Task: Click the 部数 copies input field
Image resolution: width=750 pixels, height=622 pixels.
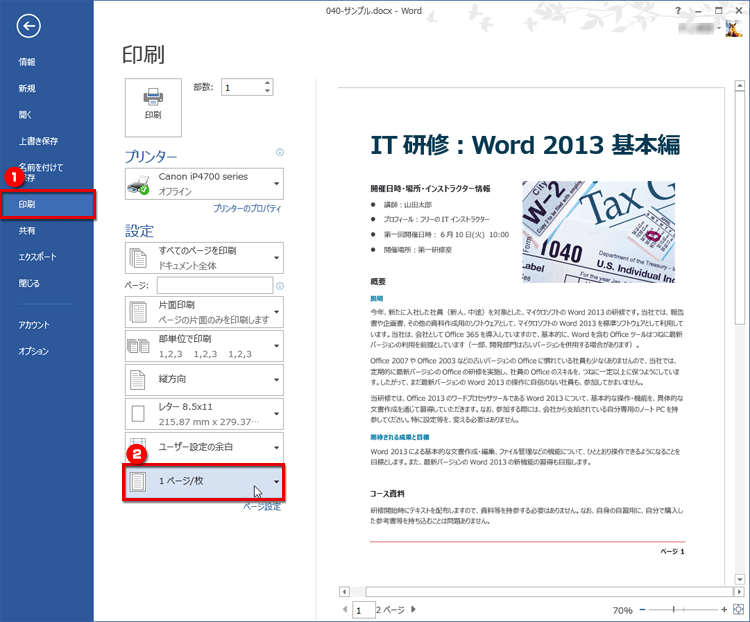Action: pos(243,88)
